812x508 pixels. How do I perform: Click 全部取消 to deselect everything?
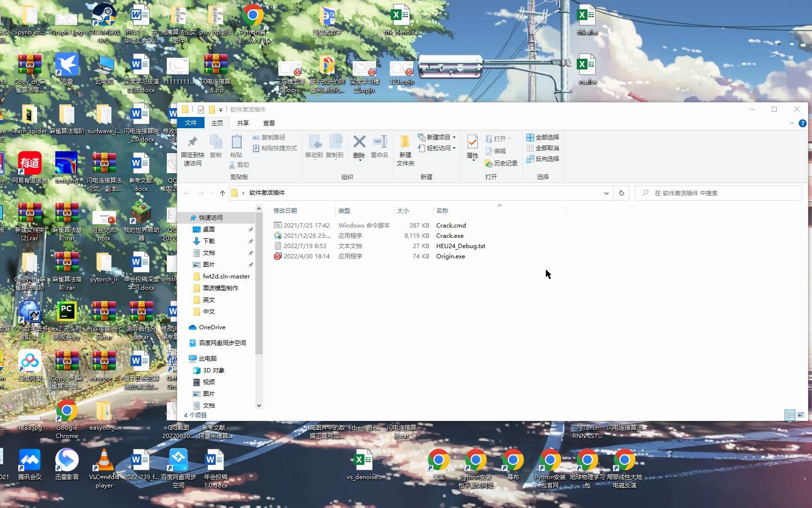pyautogui.click(x=542, y=148)
